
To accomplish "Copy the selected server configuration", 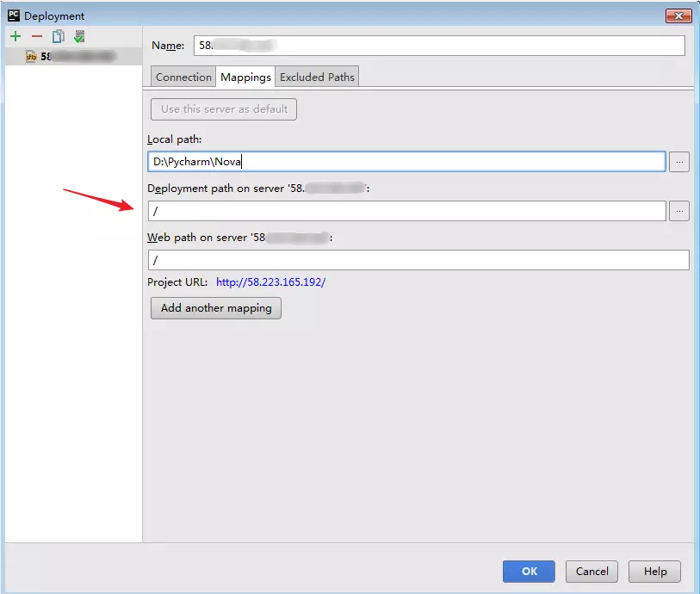I will [x=58, y=37].
